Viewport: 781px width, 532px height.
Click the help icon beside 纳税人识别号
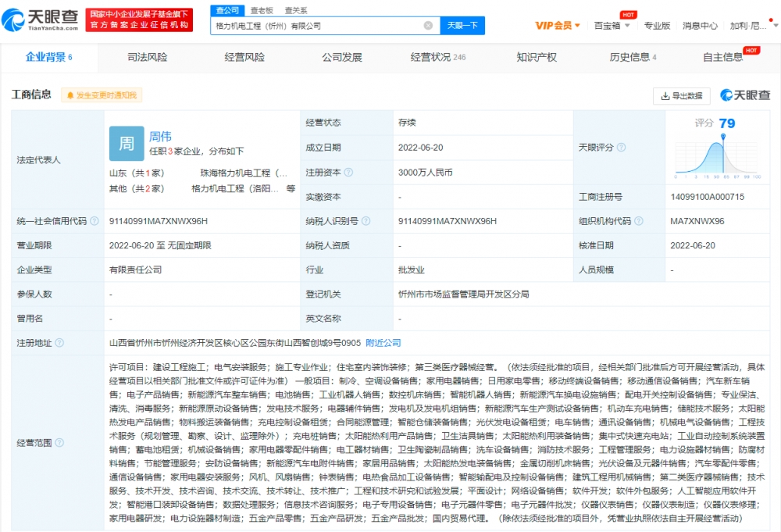(x=366, y=221)
